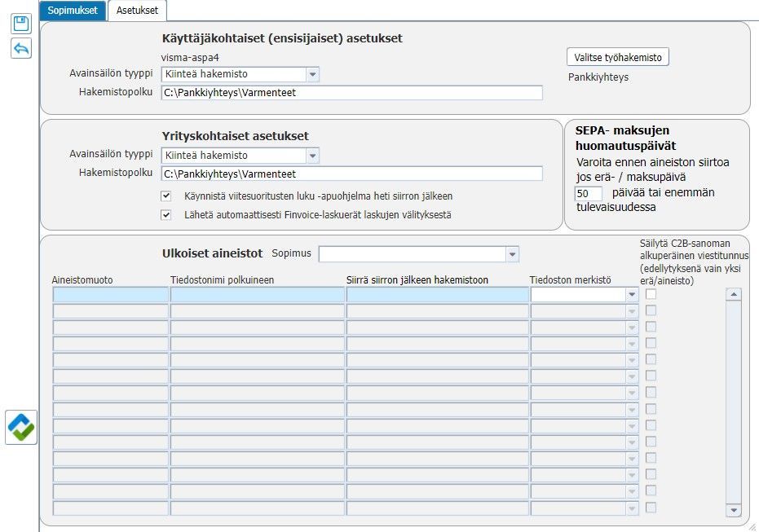This screenshot has height=532, width=759.
Task: Tick last row Säilytä C2B-sanoman checkbox
Action: coord(651,508)
